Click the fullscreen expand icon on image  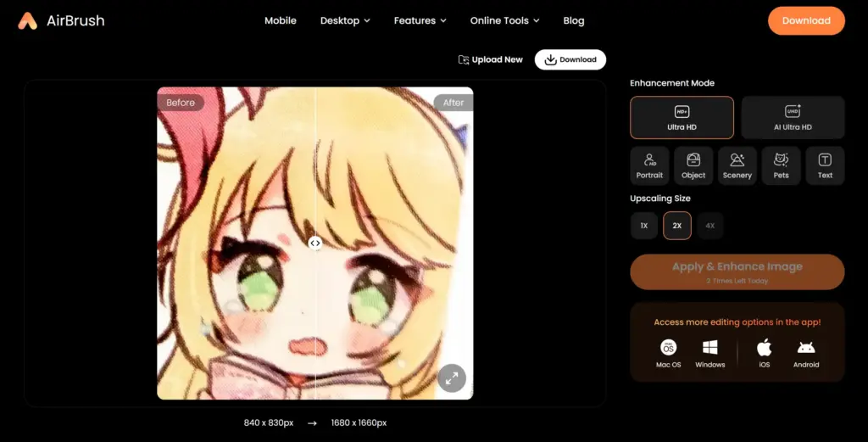(452, 378)
